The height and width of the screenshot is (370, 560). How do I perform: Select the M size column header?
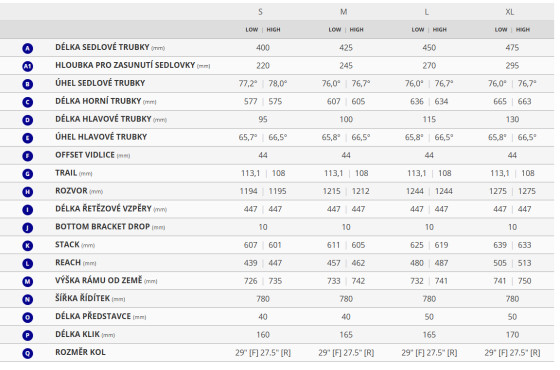pos(344,12)
